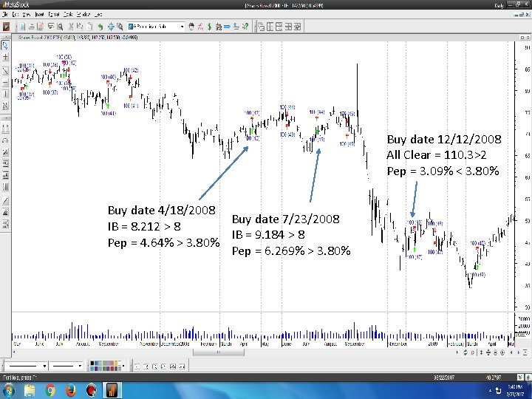Click the Cut scissors icon
The width and height of the screenshot is (532, 399).
[x=71, y=27]
